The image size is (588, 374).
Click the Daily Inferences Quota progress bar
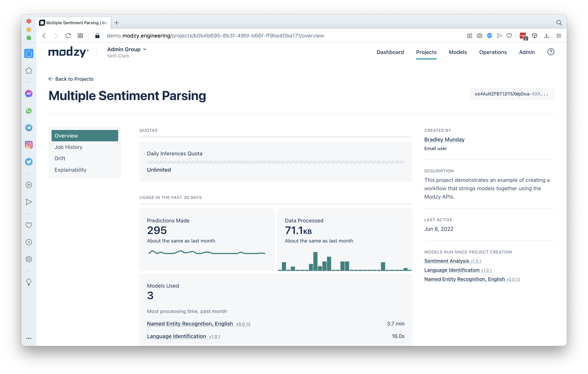tap(275, 162)
